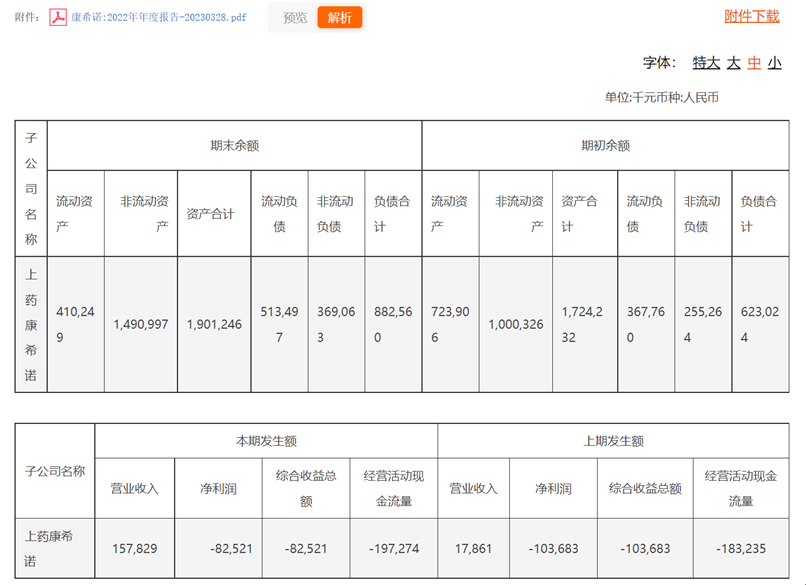Choose the 中 font size option
Viewport: 806px width, 585px height.
pyautogui.click(x=754, y=62)
